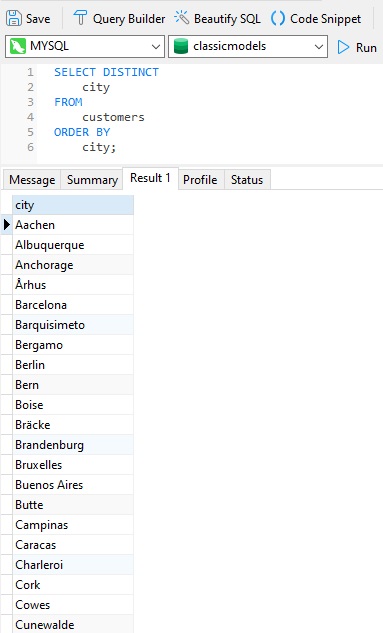Viewport: 383px width, 633px height.
Task: Switch to the Message tab
Action: click(x=32, y=180)
